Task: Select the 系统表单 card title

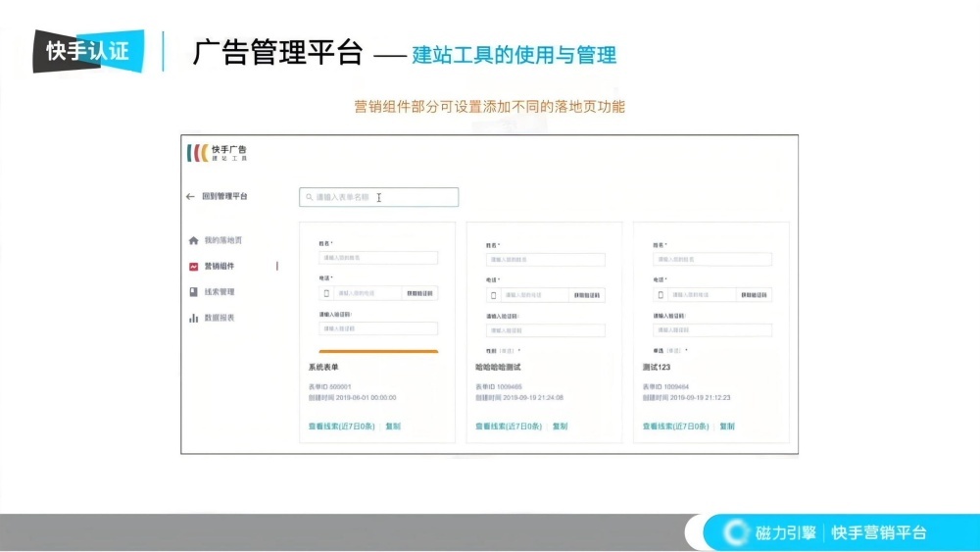Action: 323,368
